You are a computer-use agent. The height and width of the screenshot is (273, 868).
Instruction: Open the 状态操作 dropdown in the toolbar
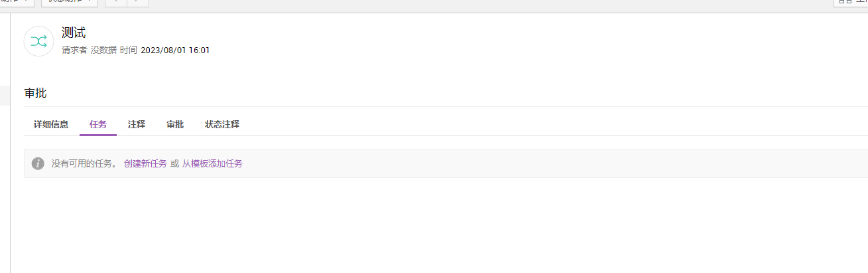click(69, 3)
